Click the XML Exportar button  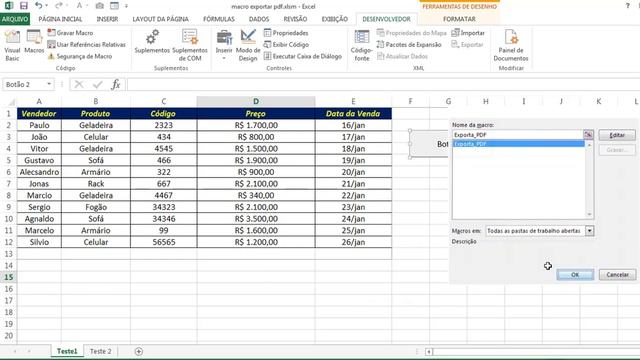(x=467, y=44)
